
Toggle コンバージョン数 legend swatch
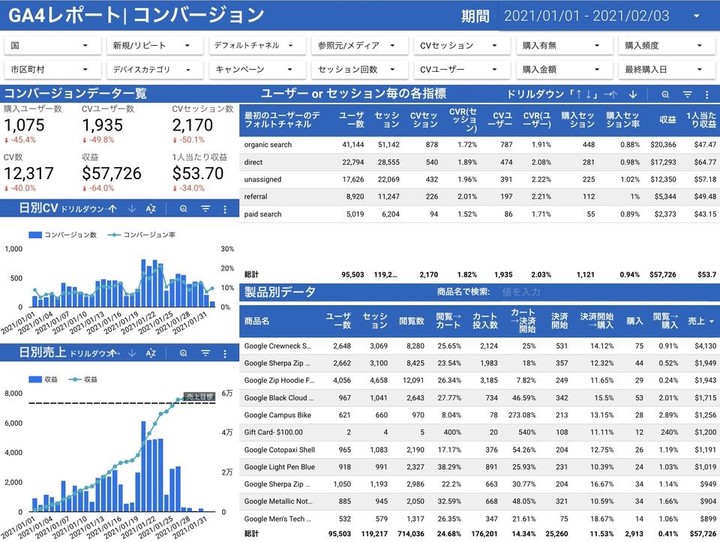[x=35, y=235]
